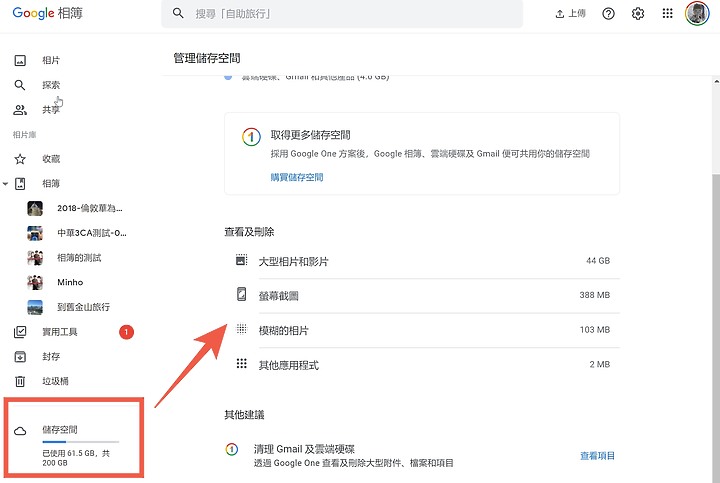Click the 大型相片和影片 icon
Image resolution: width=720 pixels, height=483 pixels.
tap(242, 260)
